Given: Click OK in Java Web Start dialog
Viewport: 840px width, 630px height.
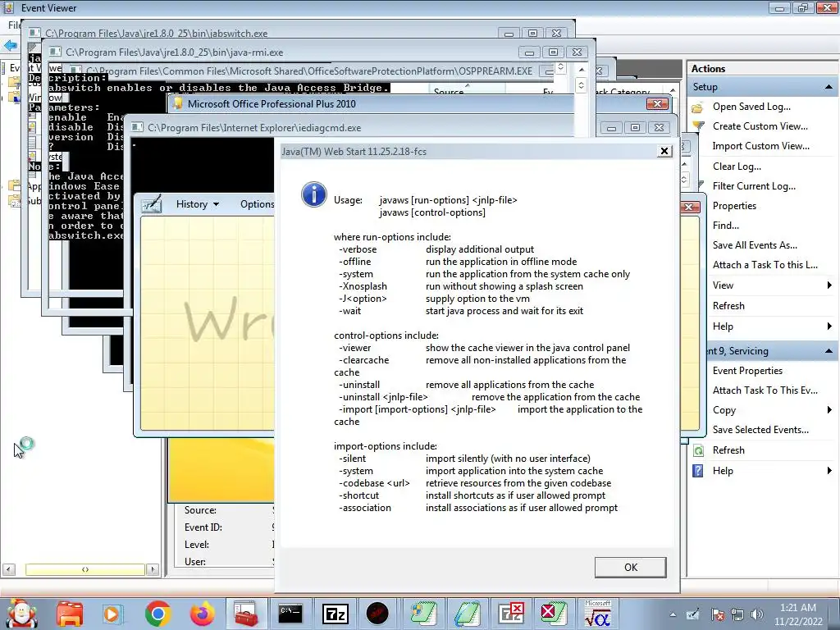Looking at the screenshot, I should (631, 568).
